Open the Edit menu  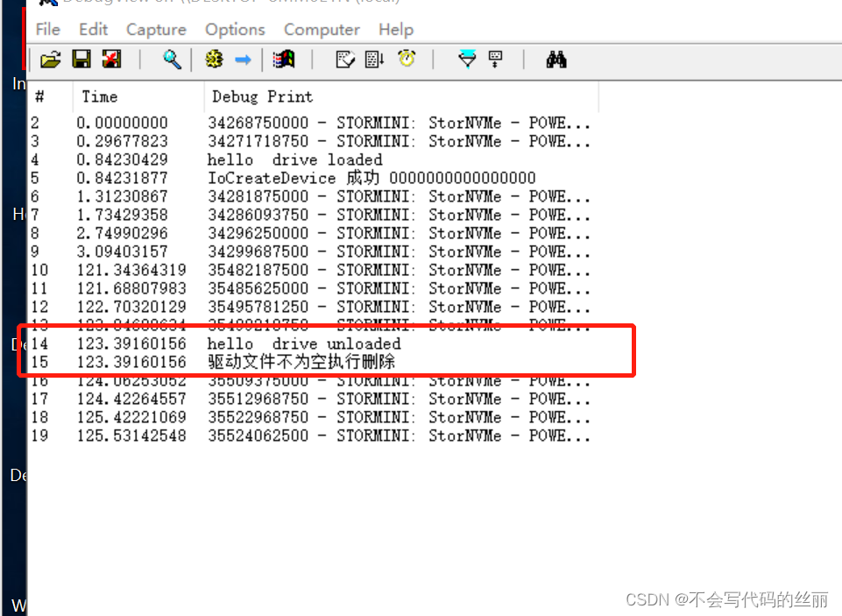94,29
